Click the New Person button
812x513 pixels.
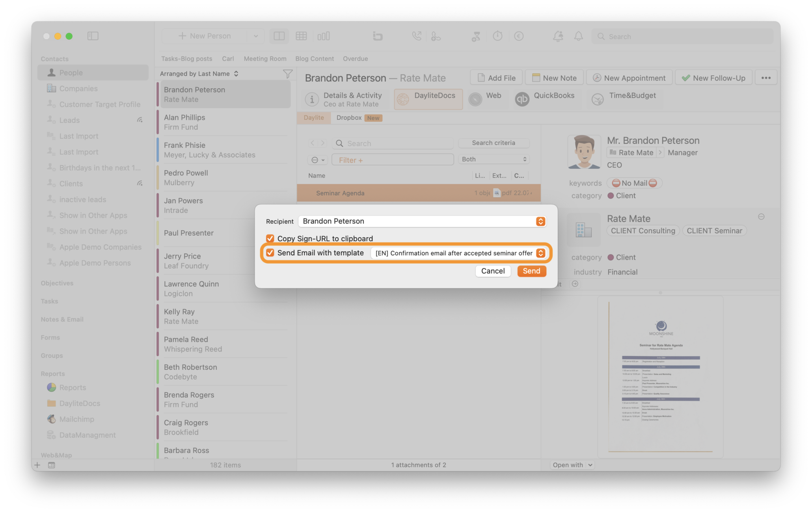(205, 36)
